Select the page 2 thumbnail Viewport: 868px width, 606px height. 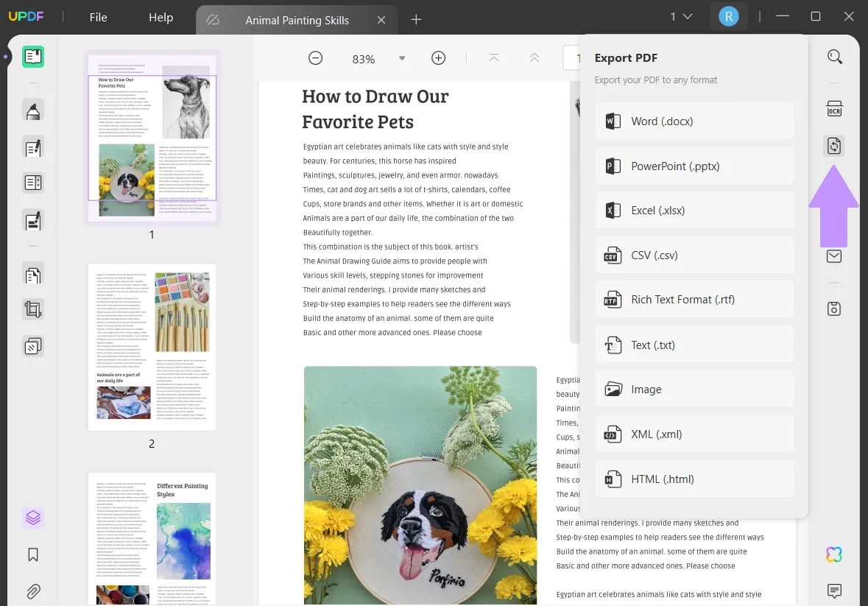(x=152, y=346)
